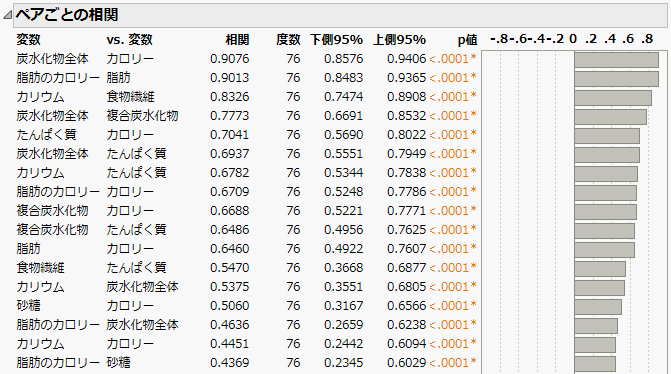Viewport: 671px width, 374px height.
Task: Click lower 95% value 0.6691
Action: 343,116
